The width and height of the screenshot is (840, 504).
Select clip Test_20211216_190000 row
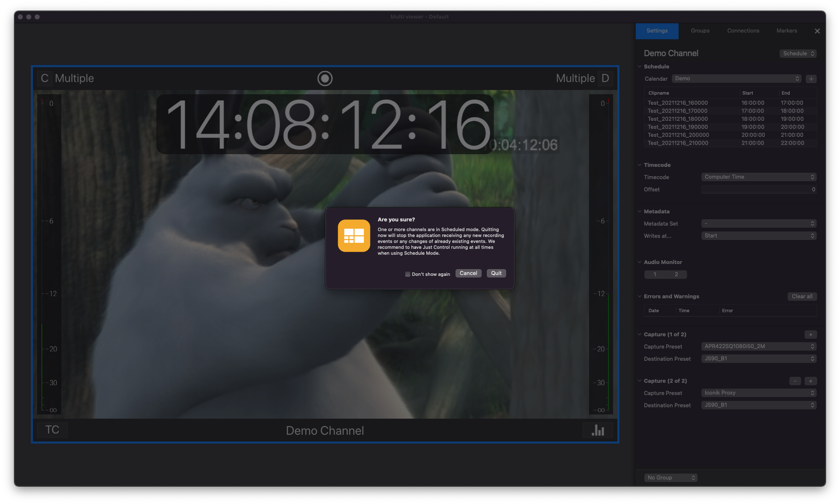click(x=731, y=127)
